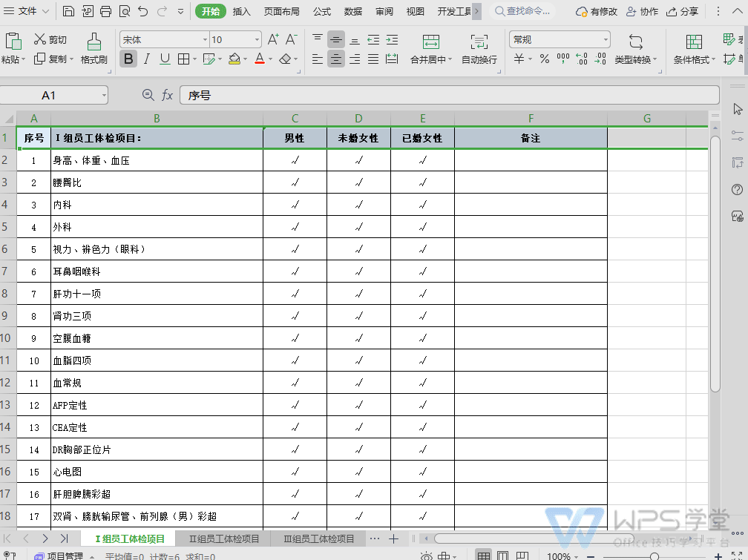Viewport: 748px width, 560px height.
Task: Click the Decrease Decimal places icon
Action: [x=600, y=59]
